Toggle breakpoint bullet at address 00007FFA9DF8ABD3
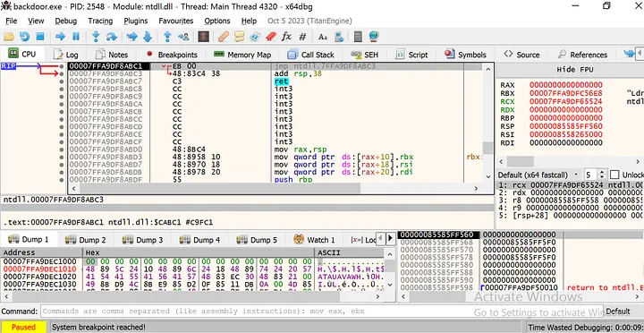Viewport: 644px width, 333px height. tap(61, 157)
